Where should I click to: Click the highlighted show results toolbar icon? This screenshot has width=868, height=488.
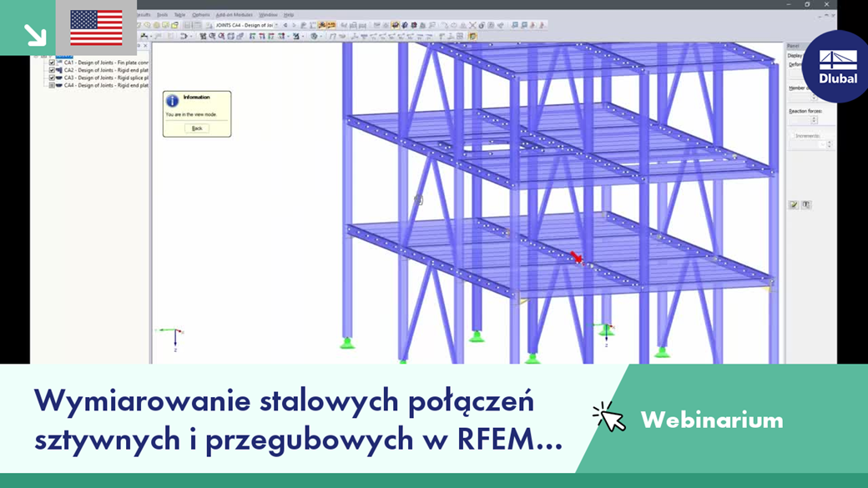click(x=323, y=25)
